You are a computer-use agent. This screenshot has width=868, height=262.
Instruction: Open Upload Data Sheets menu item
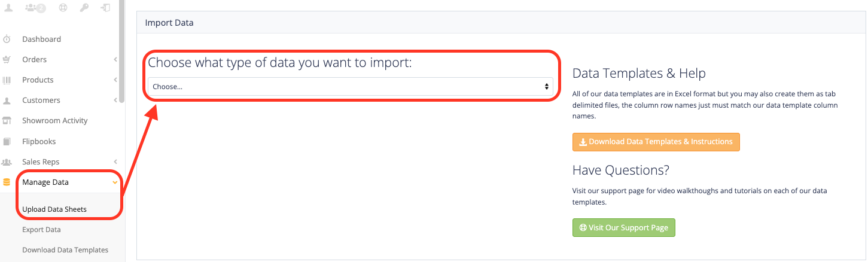click(x=54, y=209)
